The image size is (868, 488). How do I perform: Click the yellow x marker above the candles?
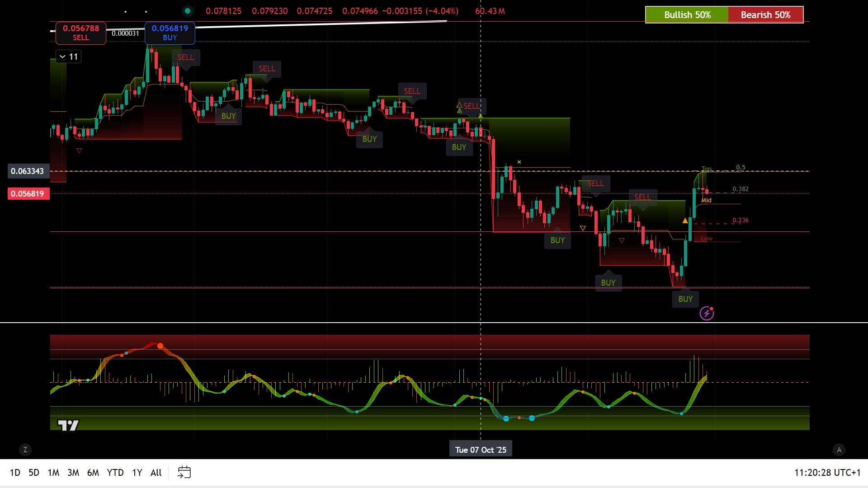coord(519,162)
